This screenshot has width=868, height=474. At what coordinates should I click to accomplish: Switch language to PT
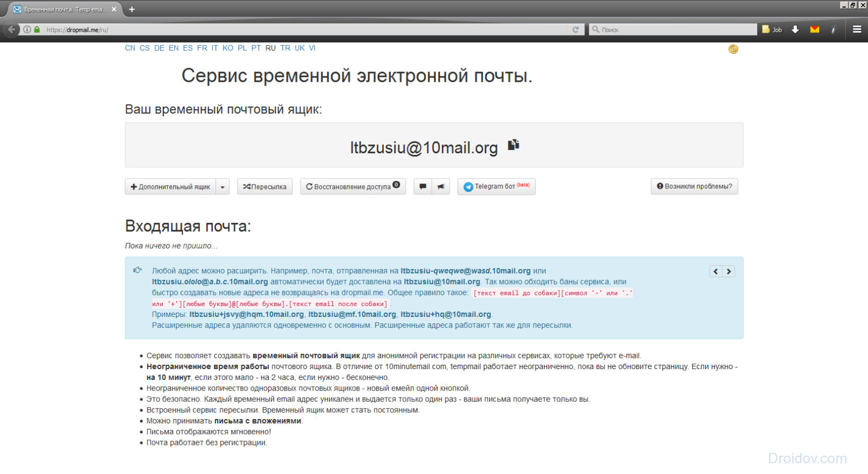click(256, 48)
